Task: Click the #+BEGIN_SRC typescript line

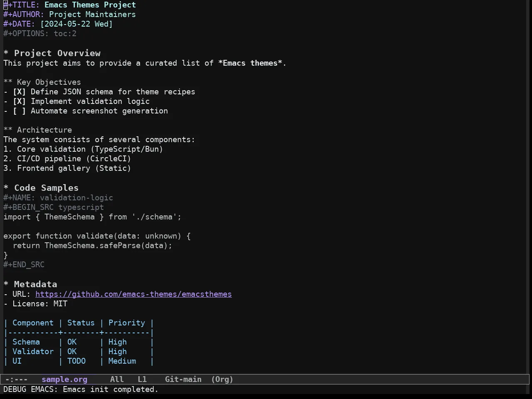Action: (x=54, y=207)
